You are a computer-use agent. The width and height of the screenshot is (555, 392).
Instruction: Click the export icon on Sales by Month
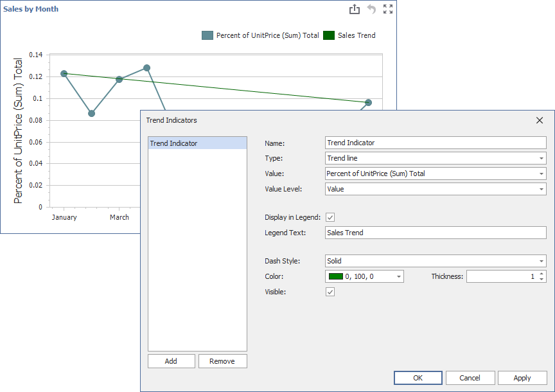[354, 9]
